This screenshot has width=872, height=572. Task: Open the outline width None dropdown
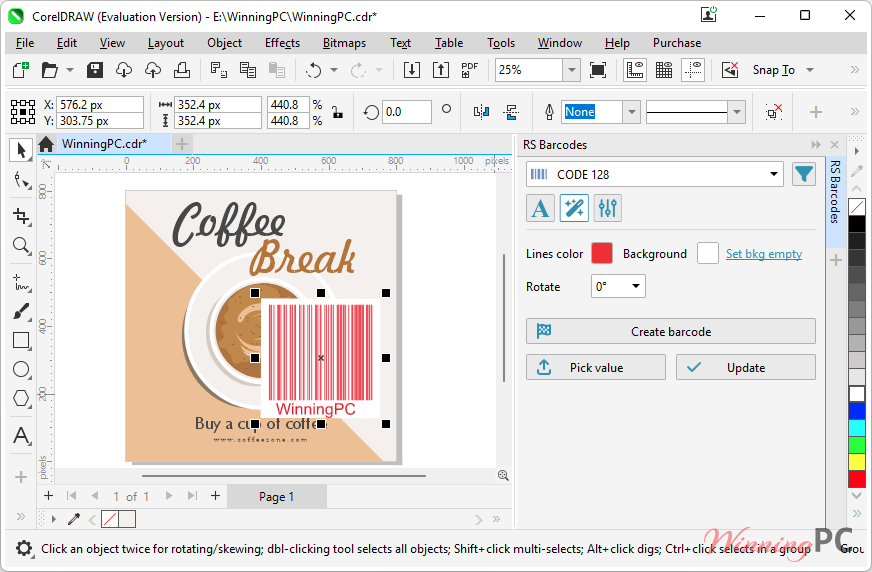click(631, 112)
